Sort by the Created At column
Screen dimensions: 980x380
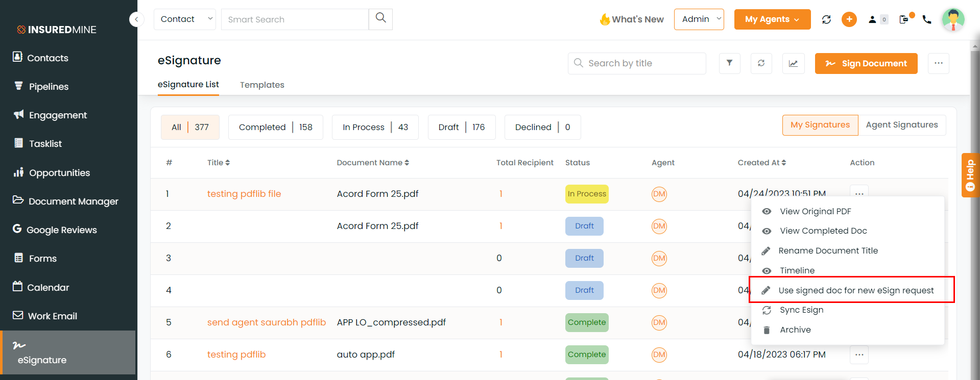(x=762, y=163)
